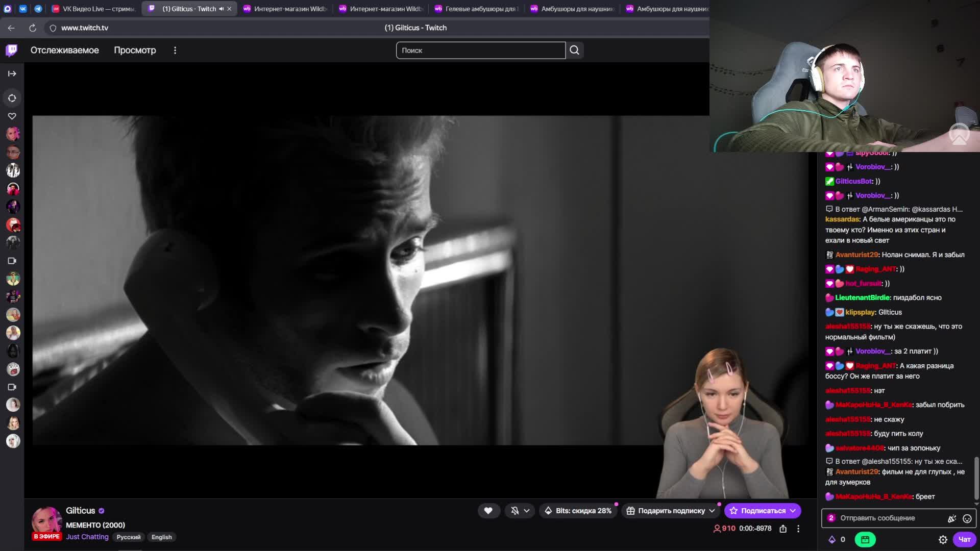Click the 910 viewer count

click(x=724, y=529)
